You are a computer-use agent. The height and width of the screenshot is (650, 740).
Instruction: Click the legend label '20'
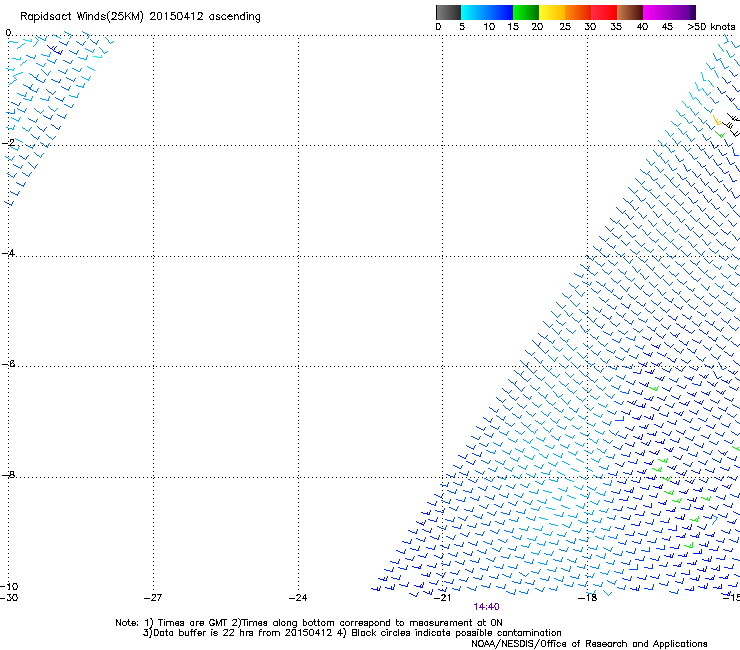537,27
